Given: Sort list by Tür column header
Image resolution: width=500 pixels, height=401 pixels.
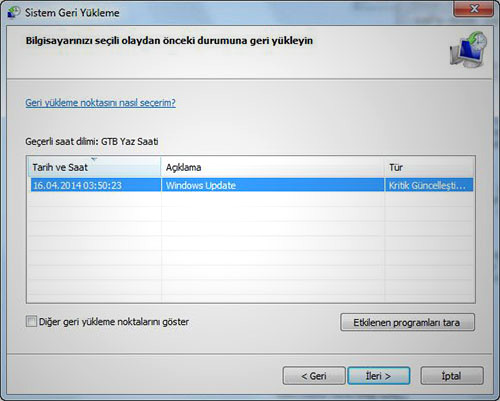Looking at the screenshot, I should click(429, 167).
